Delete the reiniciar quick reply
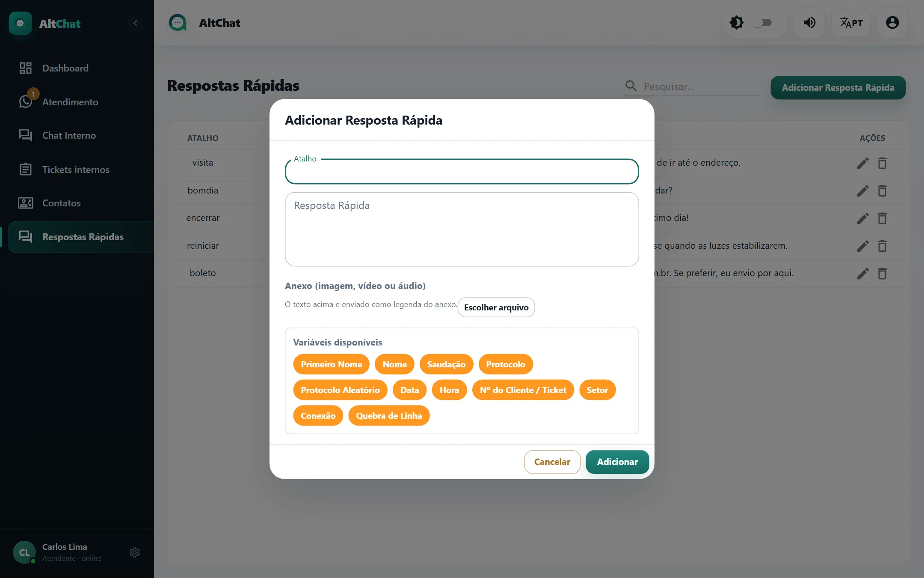The height and width of the screenshot is (578, 924). (882, 246)
